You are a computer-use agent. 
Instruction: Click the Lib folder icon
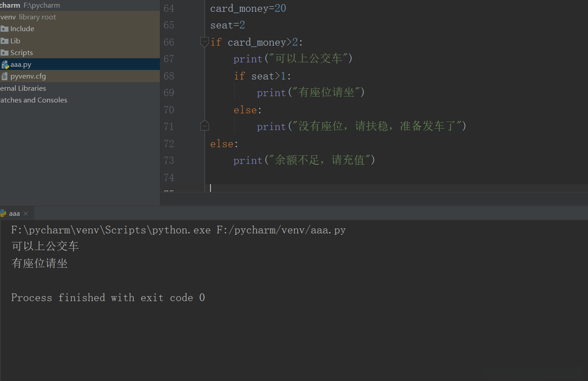pyautogui.click(x=5, y=41)
